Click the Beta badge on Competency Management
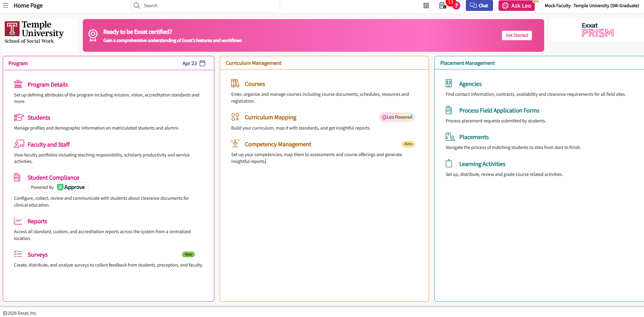 click(x=408, y=144)
